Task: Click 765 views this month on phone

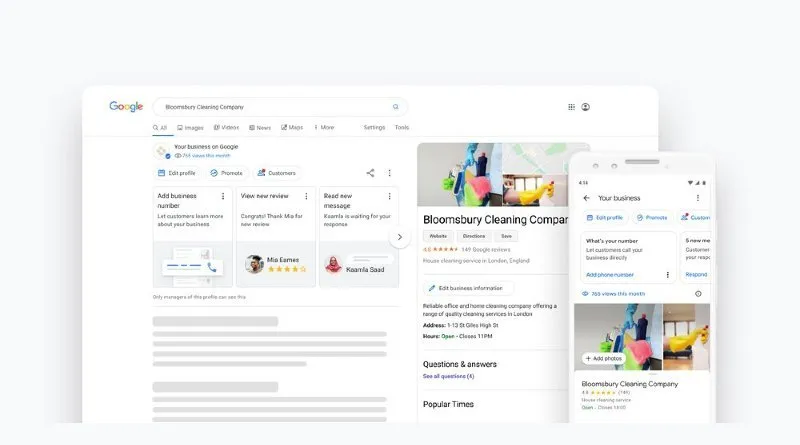Action: point(614,293)
